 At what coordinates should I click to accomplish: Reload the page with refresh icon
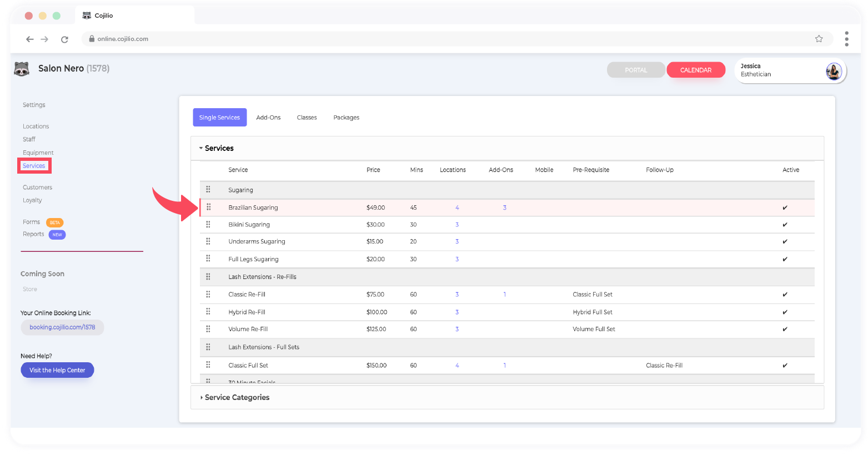pos(64,39)
